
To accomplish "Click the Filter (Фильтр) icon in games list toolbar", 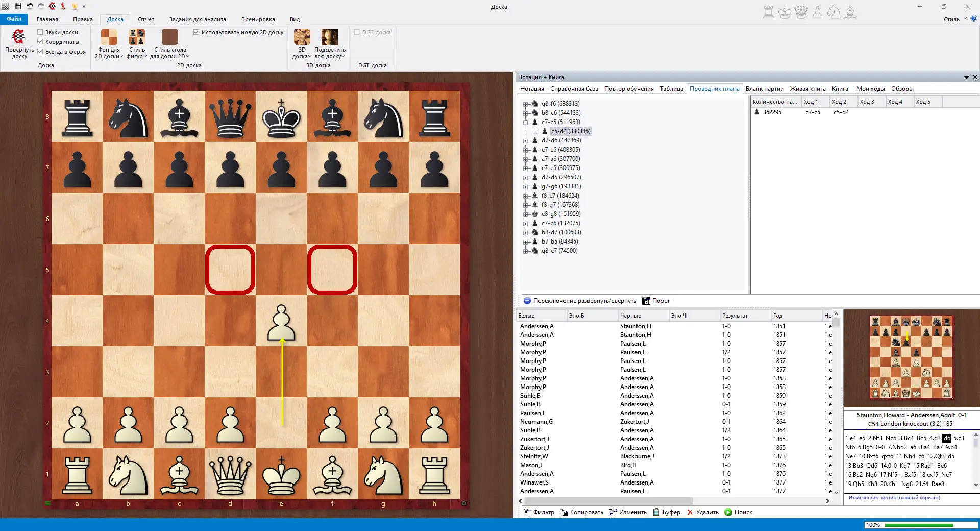I will coord(528,512).
